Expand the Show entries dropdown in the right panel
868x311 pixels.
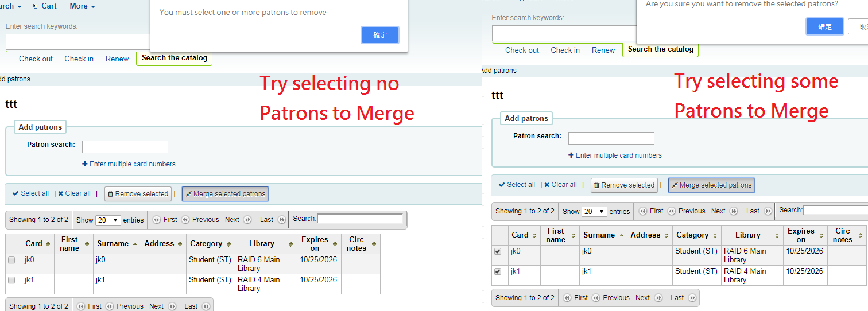[x=595, y=211]
